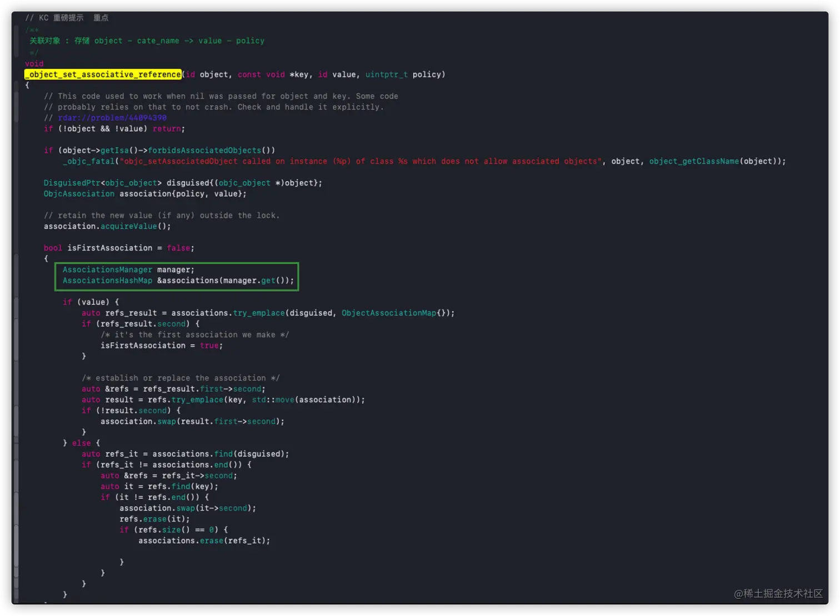The height and width of the screenshot is (616, 840).
Task: Click the 'ObjcAssociation association{policy, value};' line
Action: pos(145,194)
